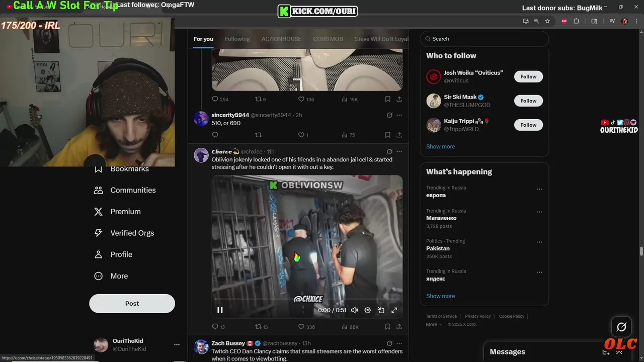Go to Profile in the sidebar

pos(113,254)
